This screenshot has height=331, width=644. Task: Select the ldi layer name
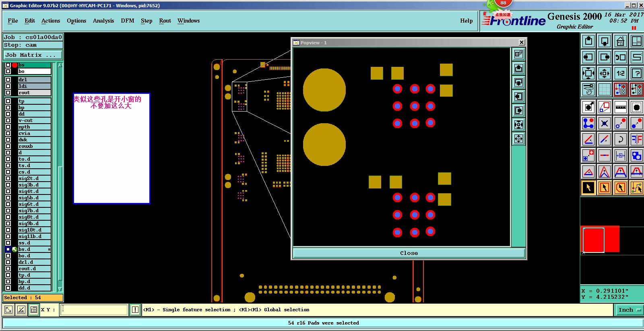click(35, 86)
